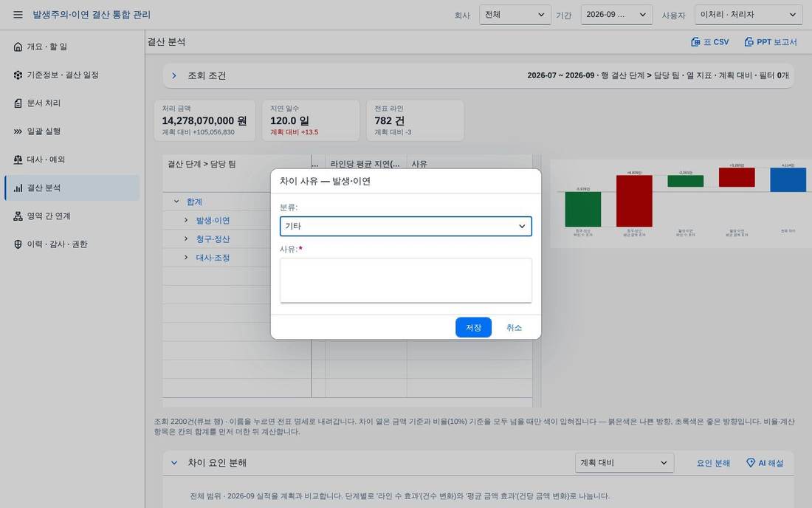Viewport: 812px width, 508px height.
Task: Click the 일괄 실행 arrows icon
Action: pyautogui.click(x=18, y=131)
